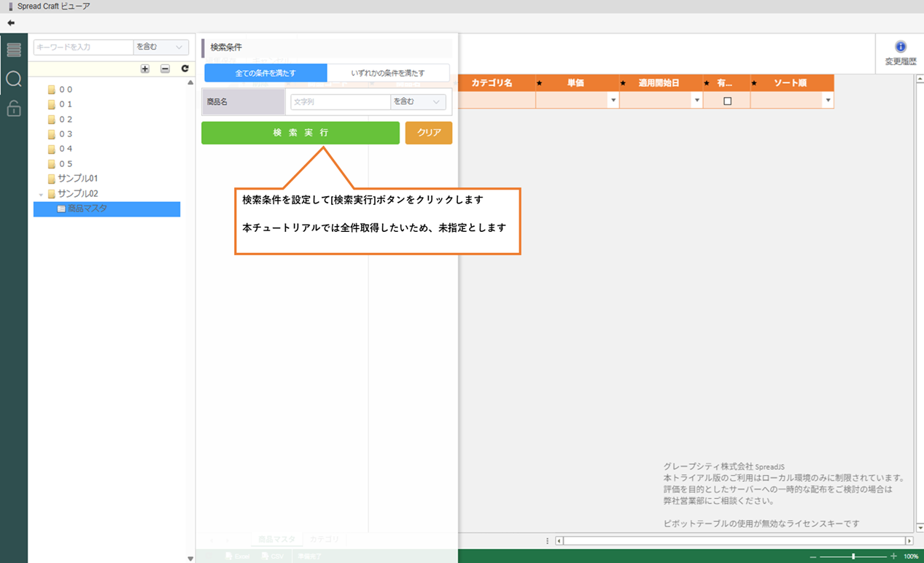Click the green 検索実行 button
924x563 pixels.
(x=300, y=133)
